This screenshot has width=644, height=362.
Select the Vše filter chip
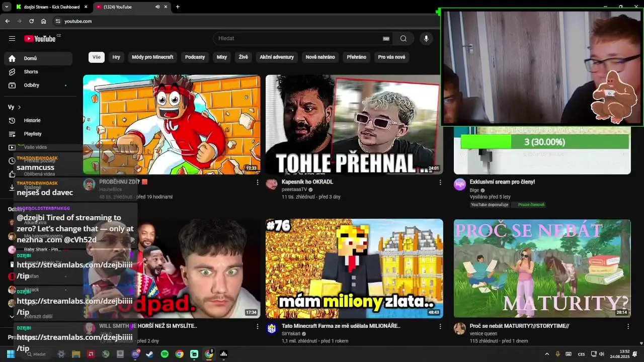(x=97, y=57)
